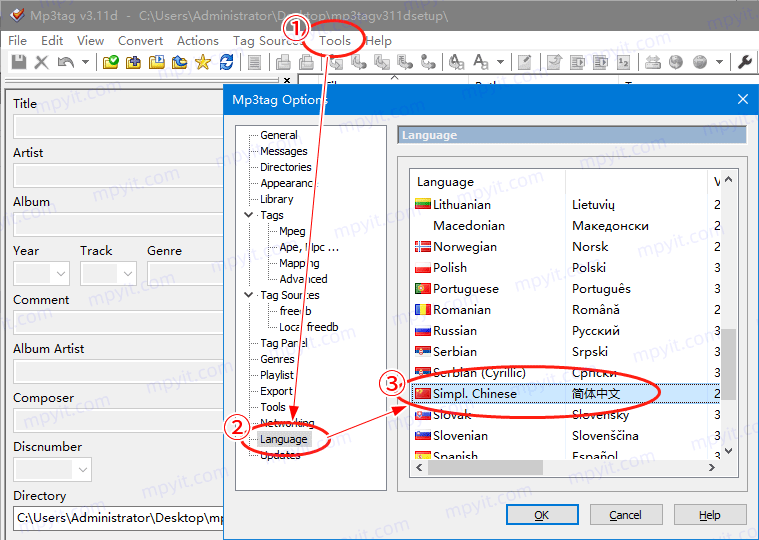Select the Slovenian language row

coord(565,436)
